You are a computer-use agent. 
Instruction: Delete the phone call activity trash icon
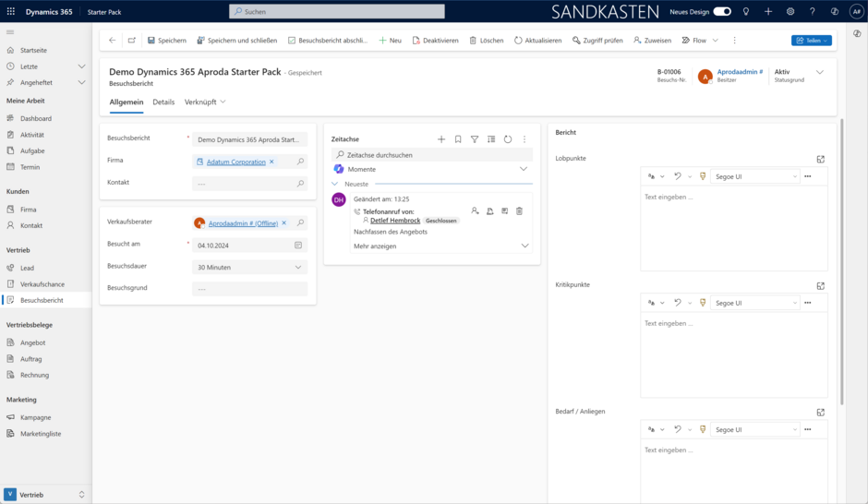coord(519,210)
